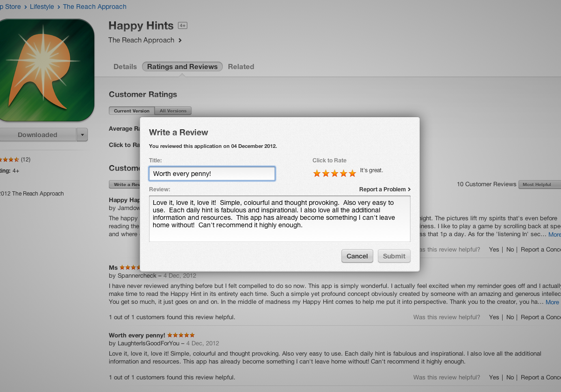Rate five stars in review dialog
Image resolution: width=561 pixels, height=392 pixels.
pyautogui.click(x=352, y=174)
